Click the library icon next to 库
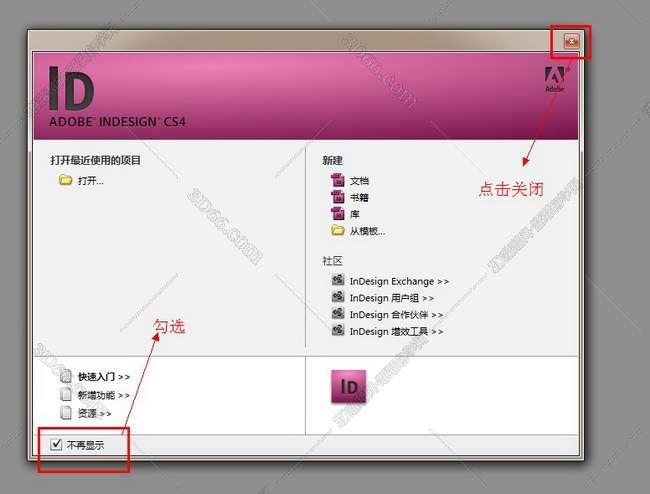 click(338, 213)
